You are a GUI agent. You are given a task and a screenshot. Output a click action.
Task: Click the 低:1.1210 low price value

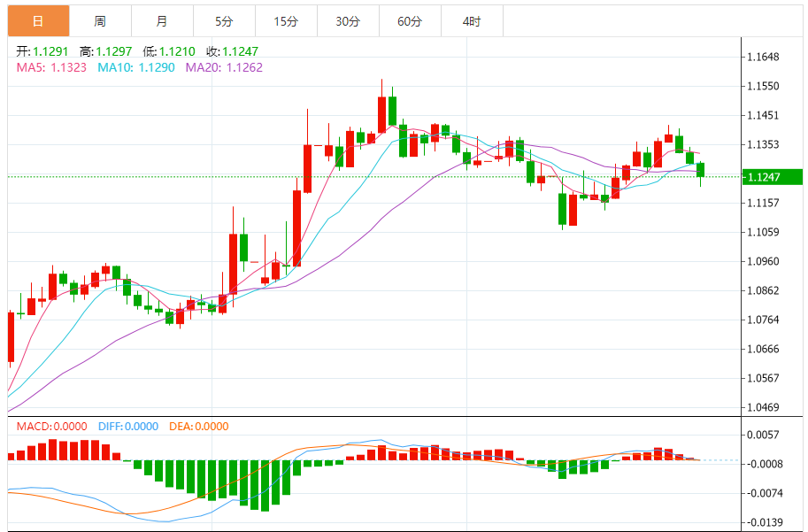[169, 51]
